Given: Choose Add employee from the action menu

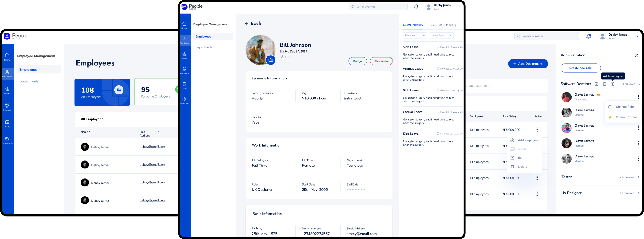Looking at the screenshot, I should coord(524,140).
